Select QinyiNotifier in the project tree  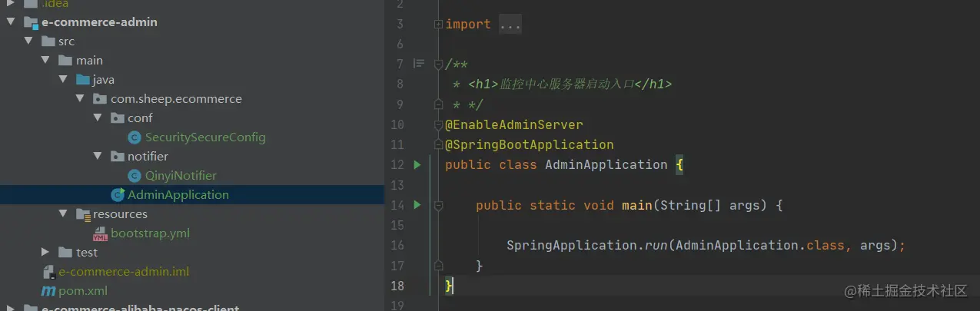click(181, 176)
